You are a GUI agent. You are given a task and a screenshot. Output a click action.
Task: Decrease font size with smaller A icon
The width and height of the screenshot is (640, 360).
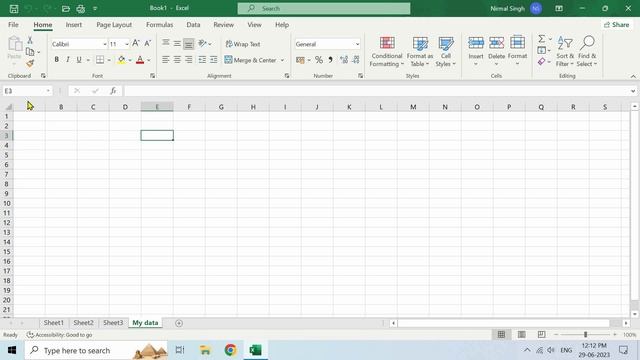[x=148, y=43]
